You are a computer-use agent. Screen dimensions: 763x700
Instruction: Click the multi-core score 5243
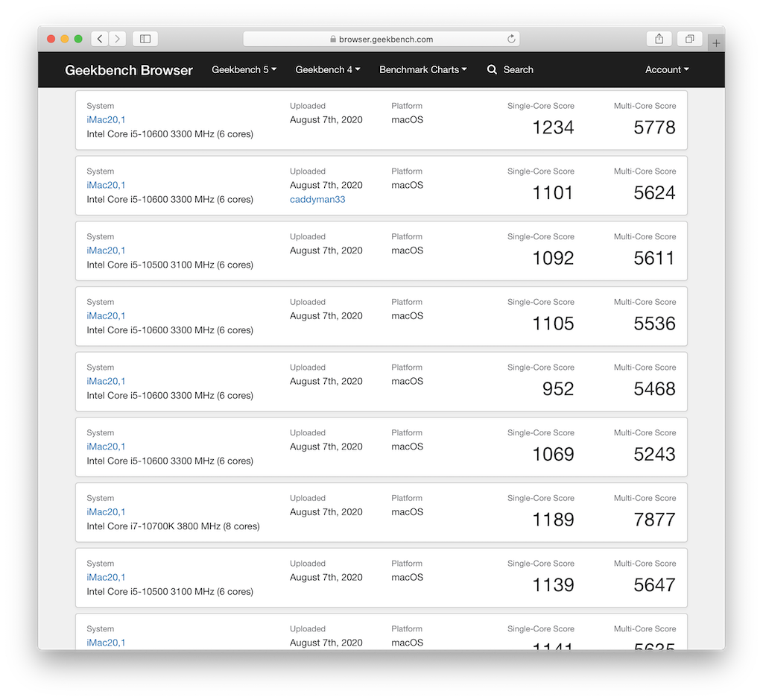[654, 454]
